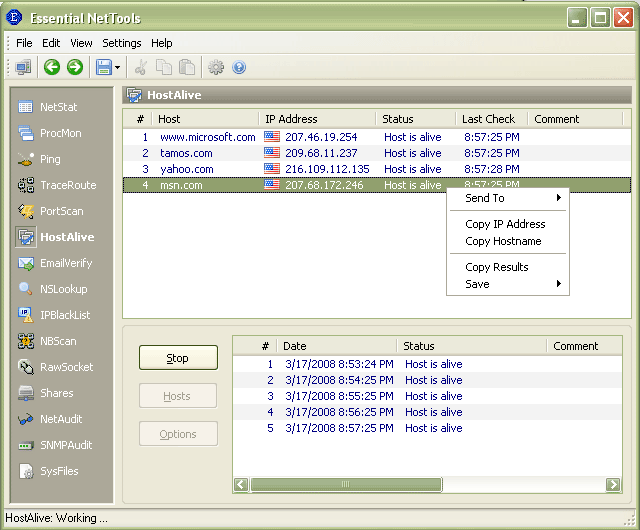The height and width of the screenshot is (530, 640).
Task: Sort hosts by Status column header
Action: 416,119
